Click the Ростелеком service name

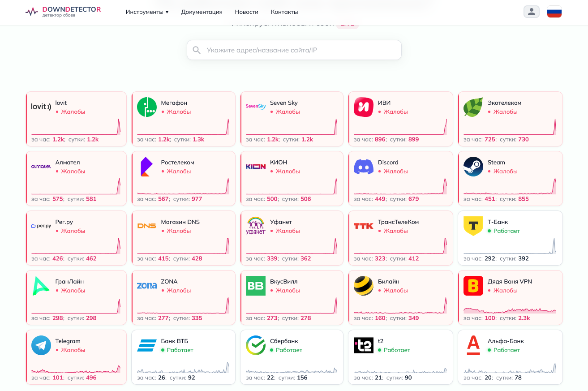[178, 163]
